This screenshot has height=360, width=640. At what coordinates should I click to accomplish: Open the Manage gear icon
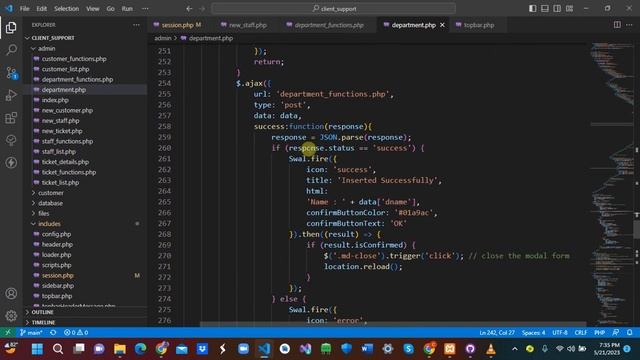click(11, 316)
